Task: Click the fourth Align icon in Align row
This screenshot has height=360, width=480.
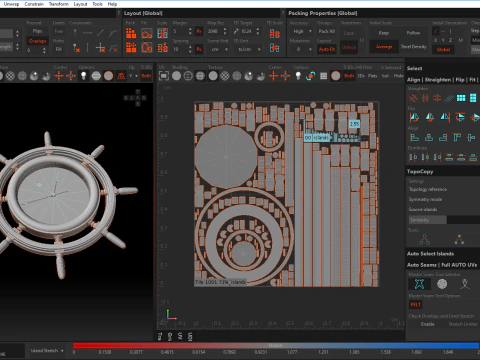Action: point(457,137)
